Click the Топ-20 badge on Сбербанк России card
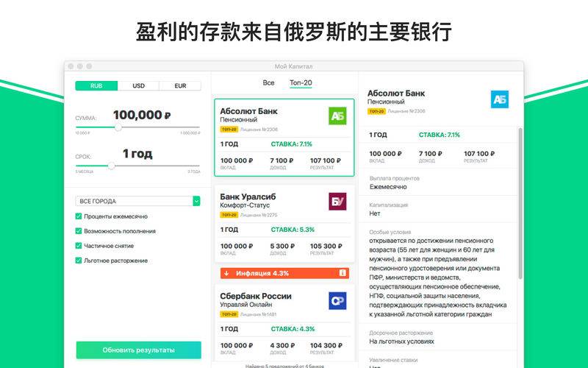 [229, 314]
